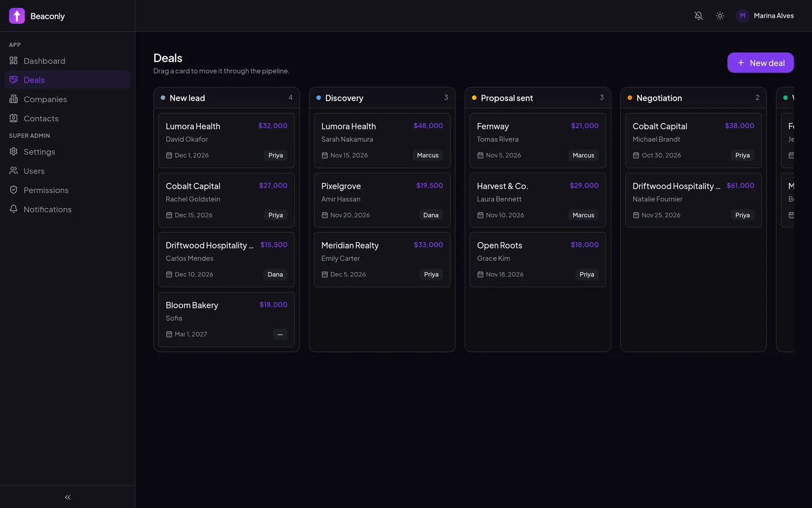Collapse the sidebar with double chevron
Image resolution: width=812 pixels, height=508 pixels.
[x=67, y=497]
